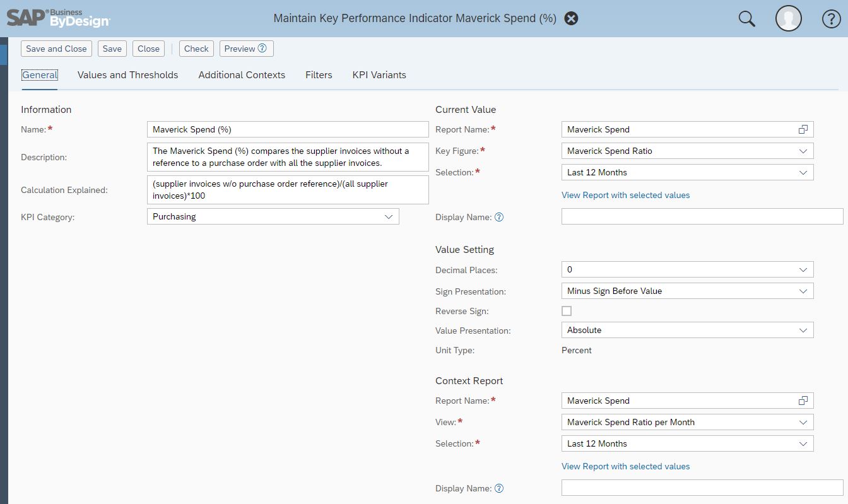
Task: Open value help for Context Report Name
Action: (803, 401)
